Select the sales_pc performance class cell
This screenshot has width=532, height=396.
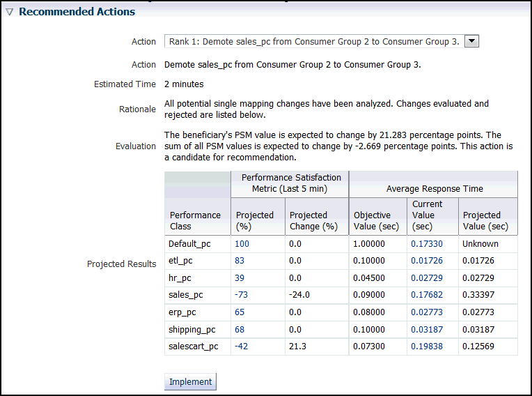click(198, 295)
